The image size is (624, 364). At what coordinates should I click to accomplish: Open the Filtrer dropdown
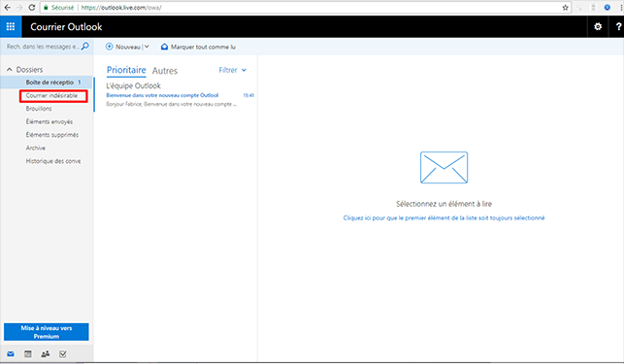[233, 70]
